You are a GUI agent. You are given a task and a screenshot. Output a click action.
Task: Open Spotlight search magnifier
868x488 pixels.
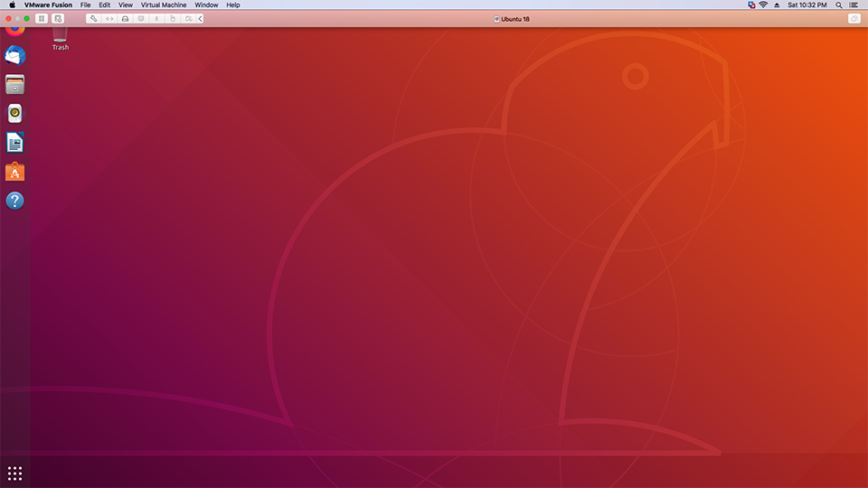point(839,5)
